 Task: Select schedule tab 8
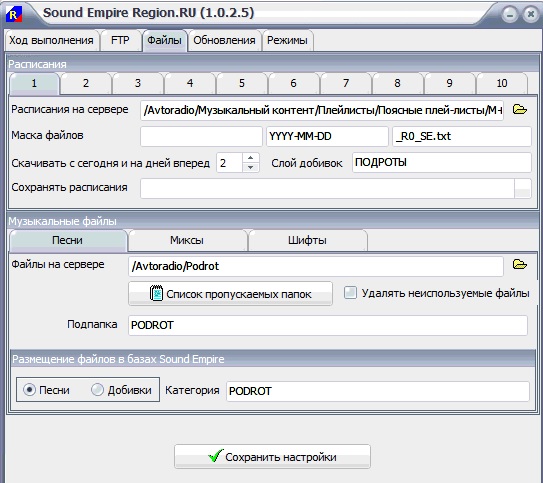(x=397, y=83)
